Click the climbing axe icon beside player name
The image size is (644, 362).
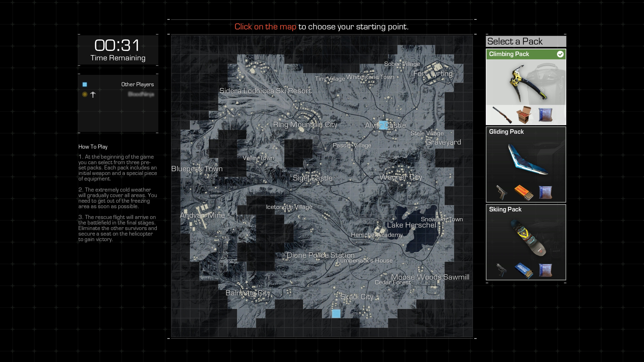click(93, 95)
